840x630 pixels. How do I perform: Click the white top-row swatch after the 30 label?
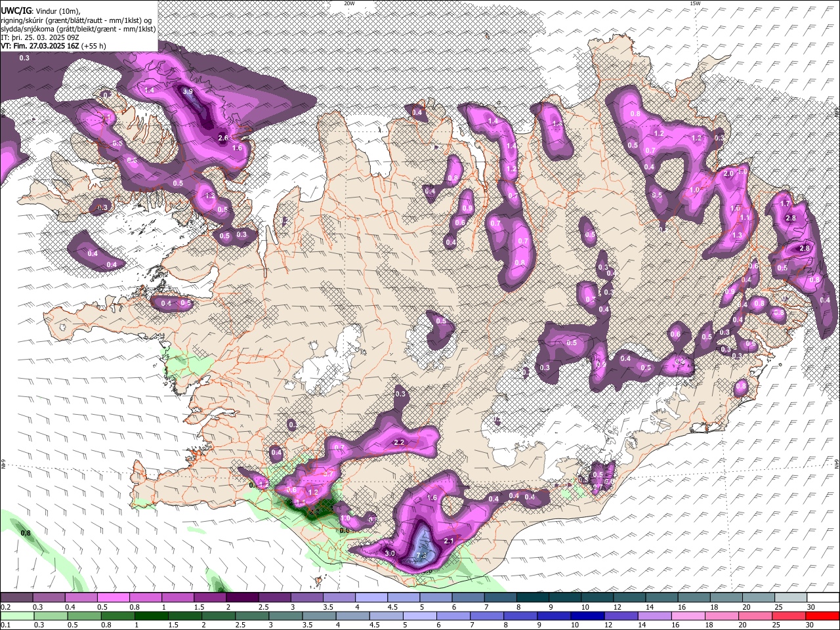click(x=823, y=598)
